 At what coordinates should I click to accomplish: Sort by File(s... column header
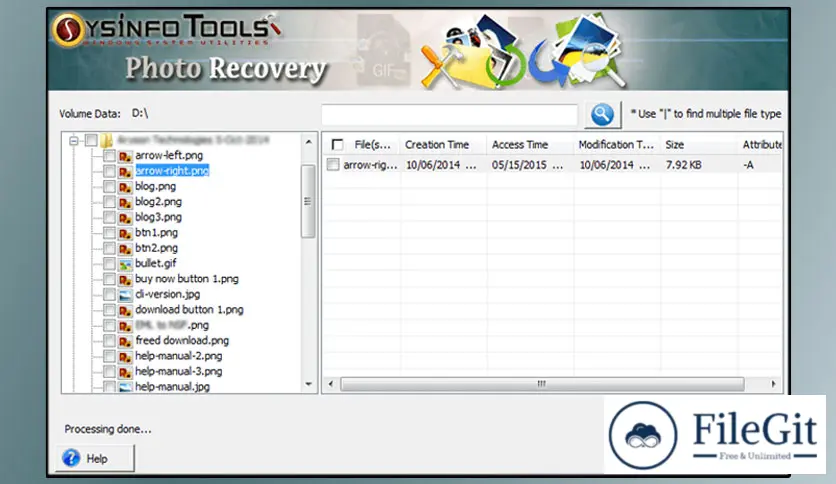(x=372, y=144)
